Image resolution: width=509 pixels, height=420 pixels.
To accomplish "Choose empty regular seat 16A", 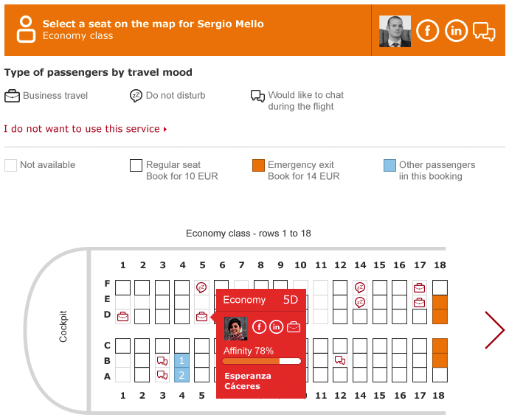I will point(399,374).
